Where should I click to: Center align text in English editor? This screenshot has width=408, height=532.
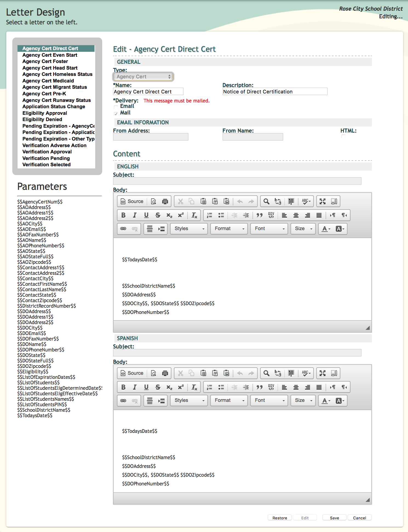pos(296,215)
